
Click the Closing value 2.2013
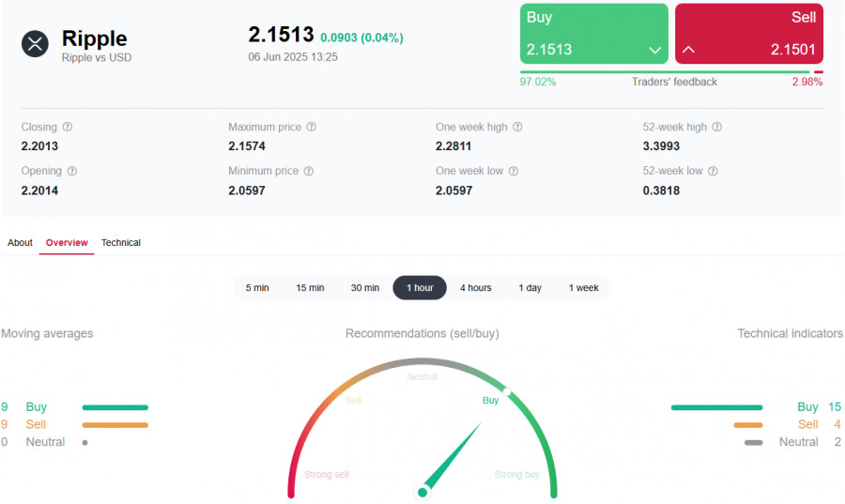point(39,146)
